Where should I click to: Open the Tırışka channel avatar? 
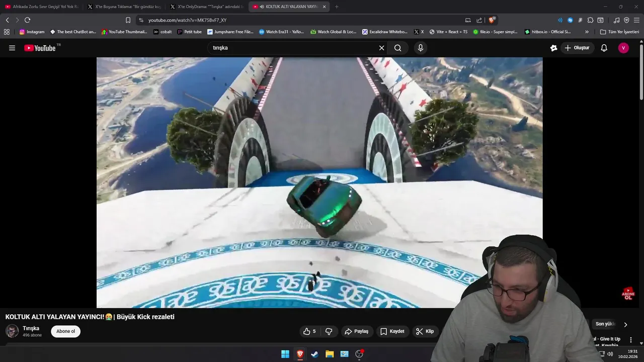coord(12,331)
